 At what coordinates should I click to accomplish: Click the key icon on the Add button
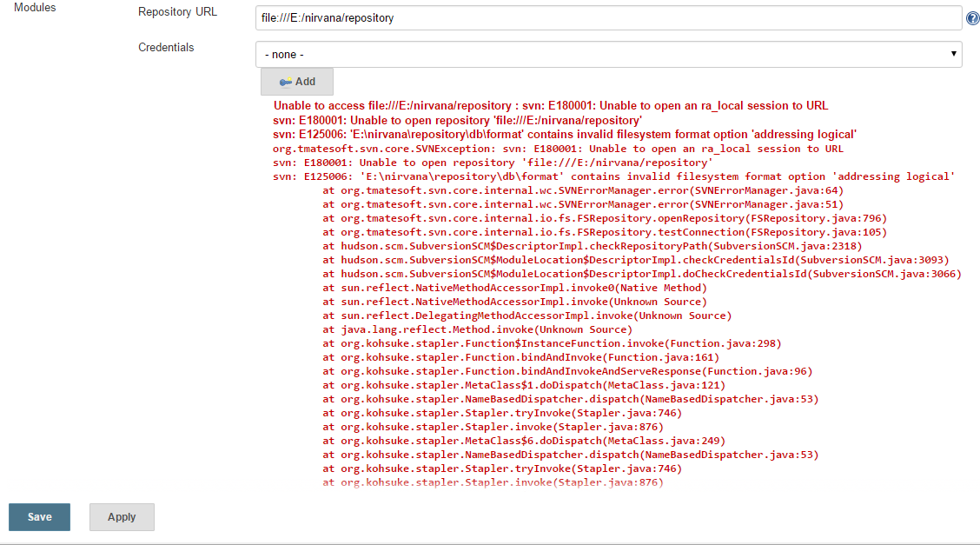284,82
